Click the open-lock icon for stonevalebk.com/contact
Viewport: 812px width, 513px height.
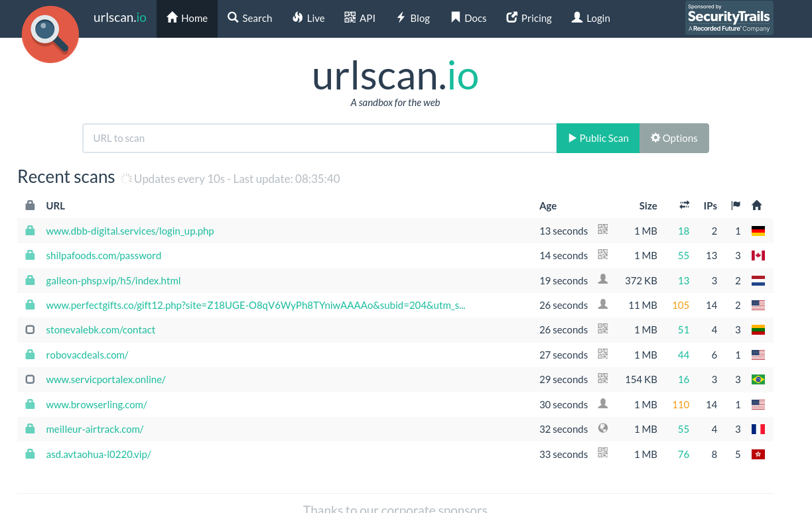[30, 329]
